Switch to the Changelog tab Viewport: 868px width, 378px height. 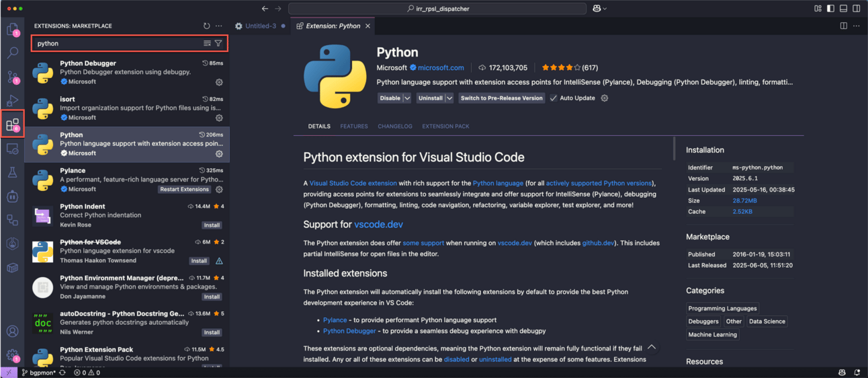click(394, 126)
